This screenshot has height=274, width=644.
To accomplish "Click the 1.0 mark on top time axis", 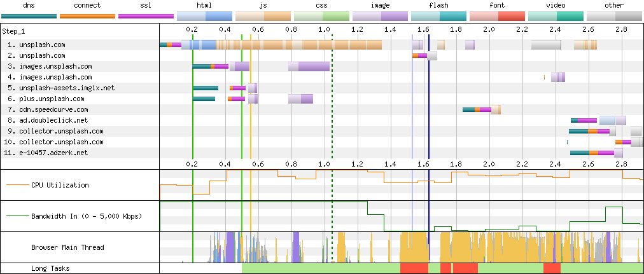I will coord(325,30).
